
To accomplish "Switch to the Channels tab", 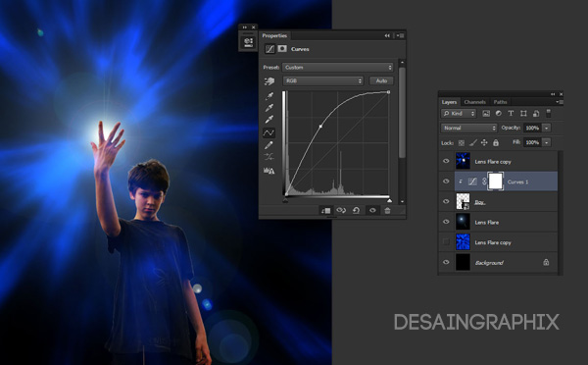I will click(x=474, y=102).
